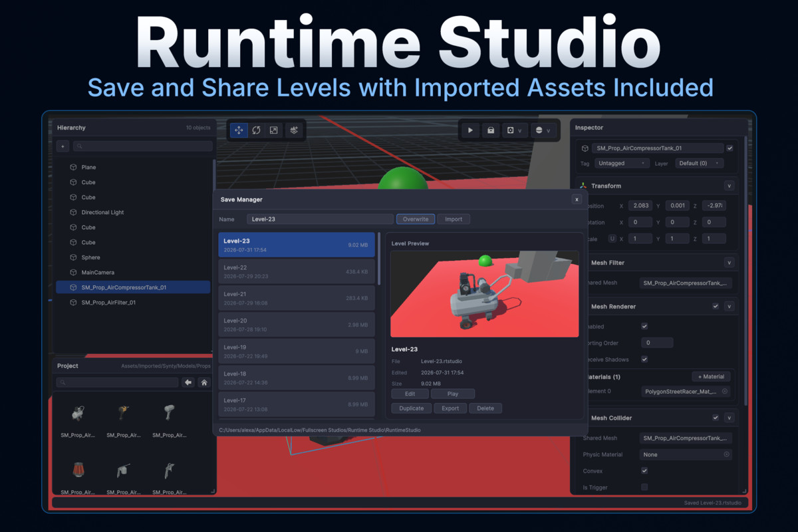Select Level-22 save entry

click(297, 271)
